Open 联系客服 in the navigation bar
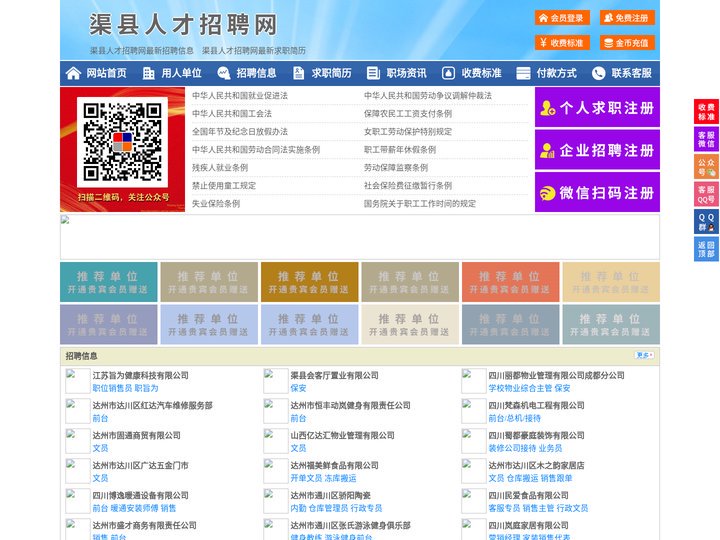Image resolution: width=720 pixels, height=540 pixels. click(631, 73)
